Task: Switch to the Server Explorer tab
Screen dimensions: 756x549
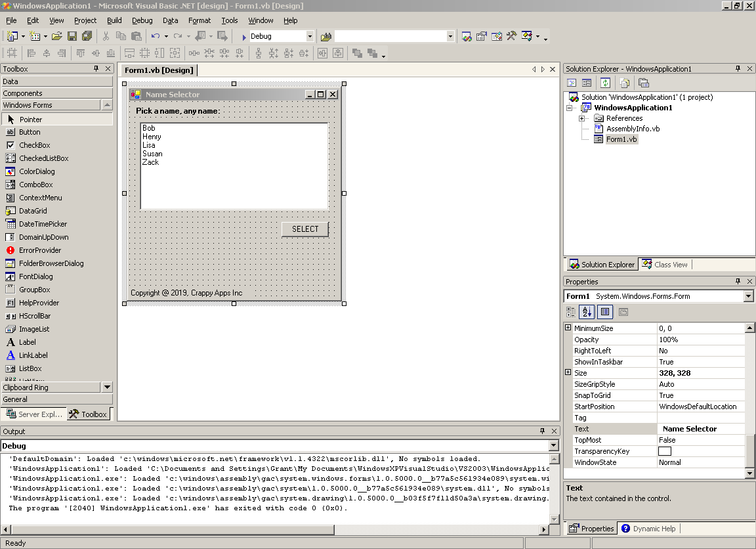Action: [x=33, y=414]
